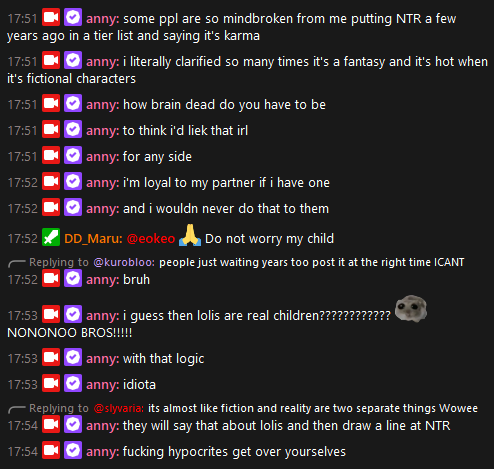The image size is (494, 469).
Task: Open DD_Maru's username card
Action: [x=93, y=239]
